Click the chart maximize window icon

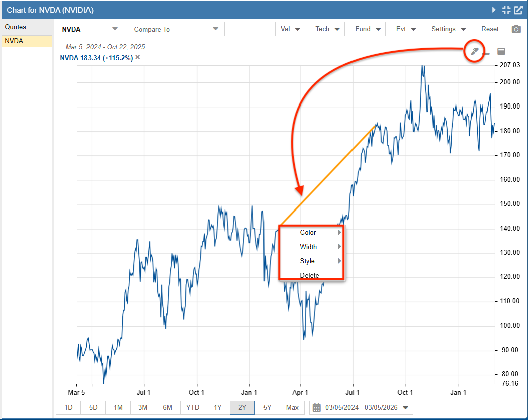[x=501, y=51]
